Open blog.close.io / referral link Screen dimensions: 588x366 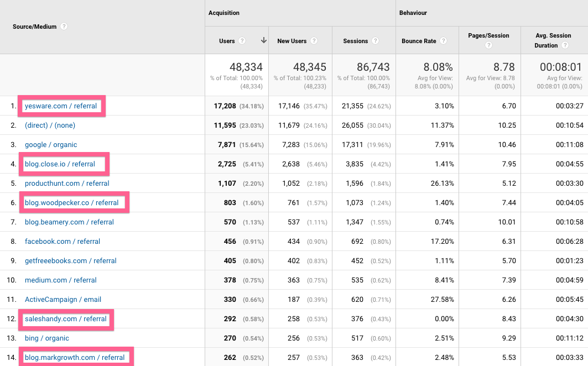[60, 164]
